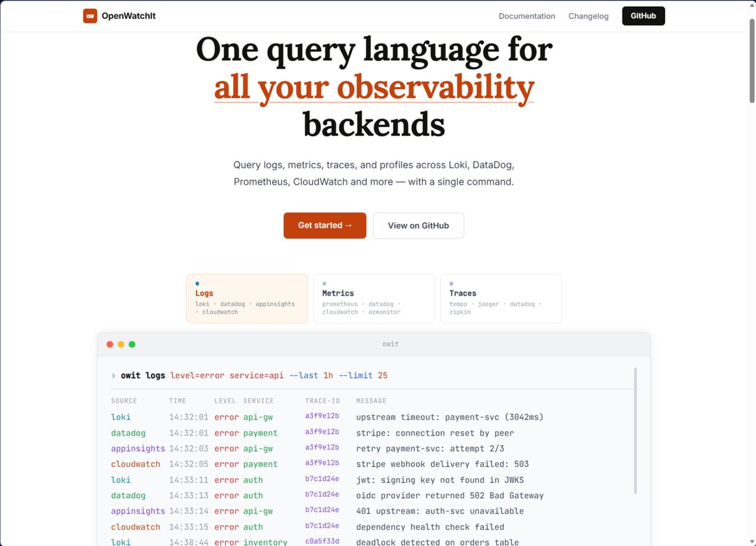Screen dimensions: 756x546
Task: Click the appinsights source at 14:32:03
Action: (138, 448)
